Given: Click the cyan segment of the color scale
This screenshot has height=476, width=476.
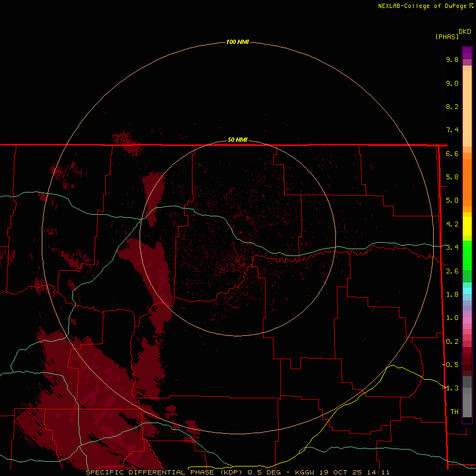Looking at the screenshot, I should 467,291.
